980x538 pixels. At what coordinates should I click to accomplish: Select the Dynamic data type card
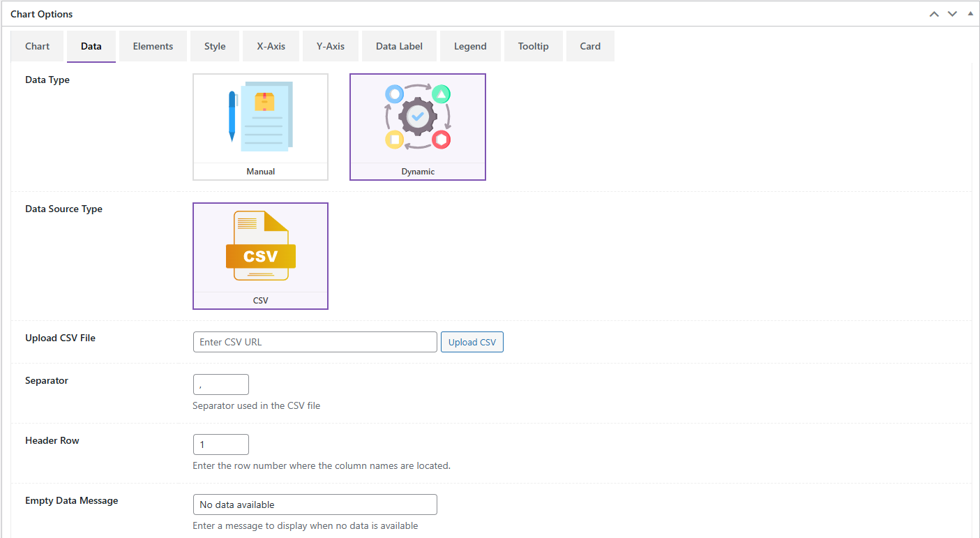pyautogui.click(x=418, y=127)
